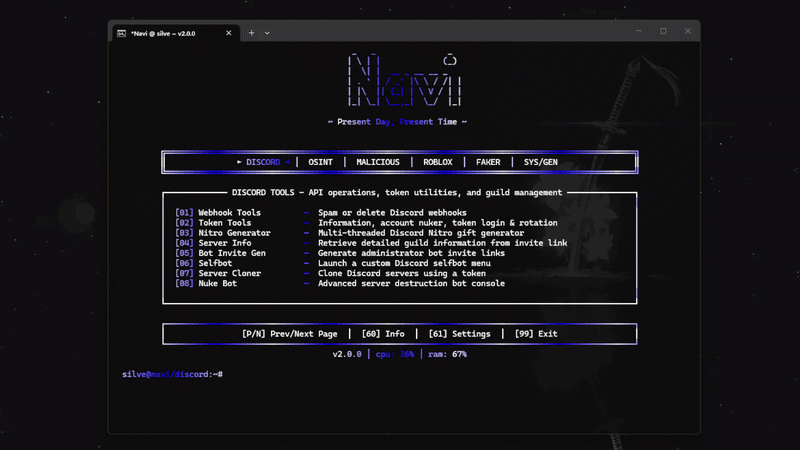Screen dimensions: 800x450
Task: Maximize the terminal window
Action: (663, 31)
